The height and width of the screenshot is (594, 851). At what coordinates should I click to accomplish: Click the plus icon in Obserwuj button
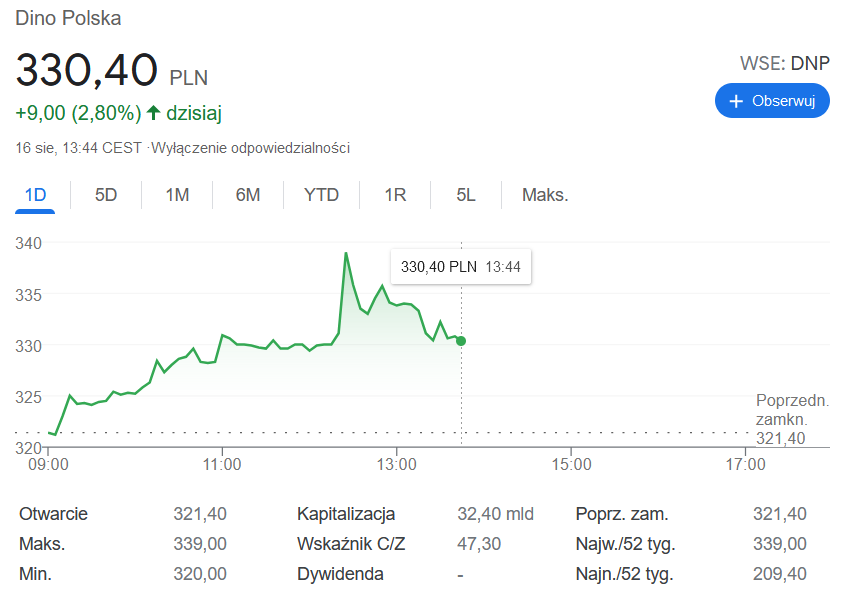[x=736, y=101]
